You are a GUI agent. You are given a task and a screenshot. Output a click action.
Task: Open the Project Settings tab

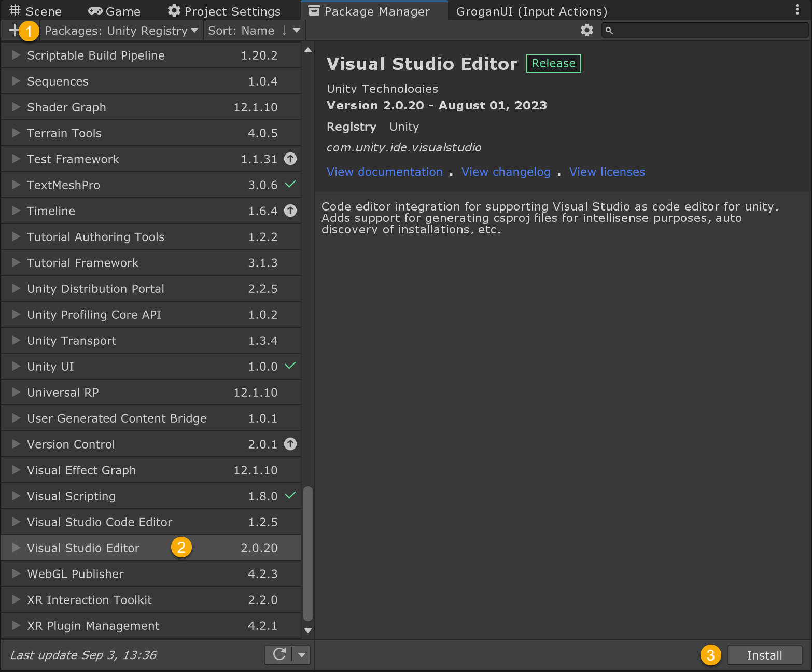[224, 11]
